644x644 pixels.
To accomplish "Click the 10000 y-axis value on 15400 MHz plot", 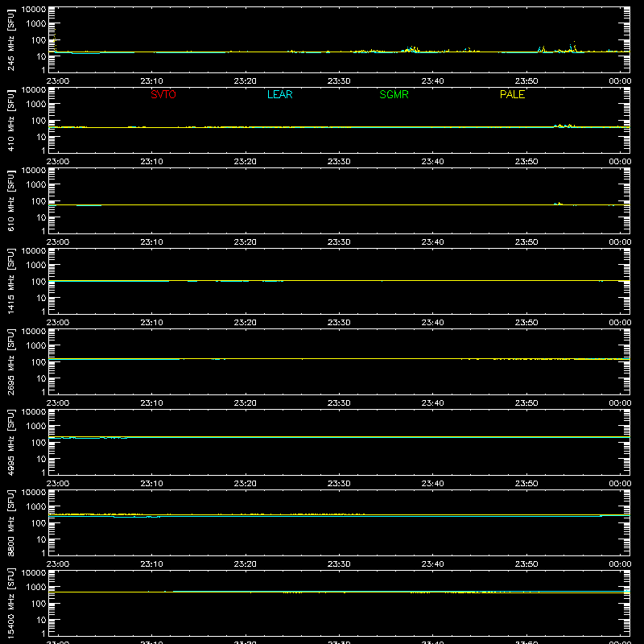I will click(34, 573).
